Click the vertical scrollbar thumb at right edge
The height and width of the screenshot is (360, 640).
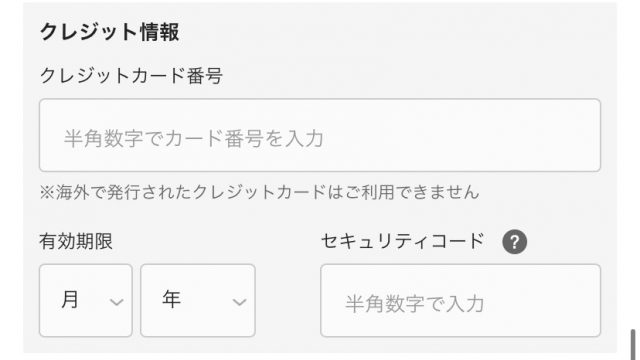(633, 344)
